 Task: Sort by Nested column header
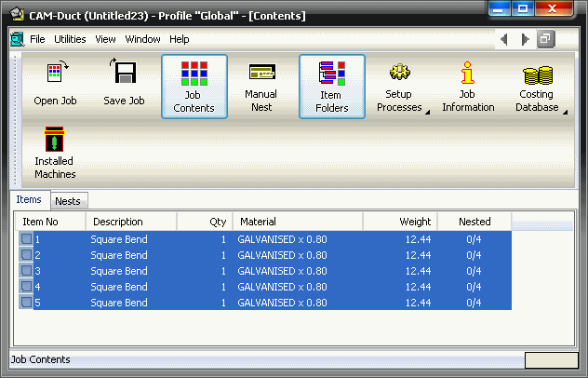click(474, 222)
